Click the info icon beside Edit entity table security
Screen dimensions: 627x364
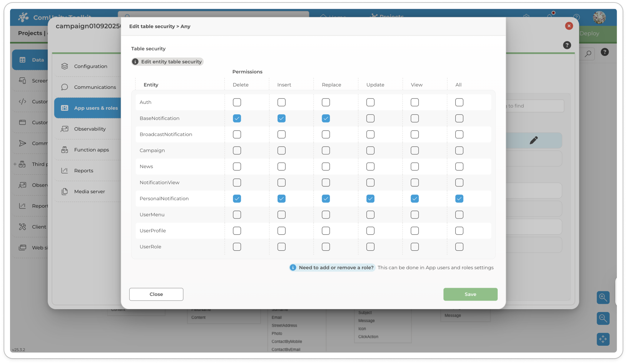click(135, 62)
